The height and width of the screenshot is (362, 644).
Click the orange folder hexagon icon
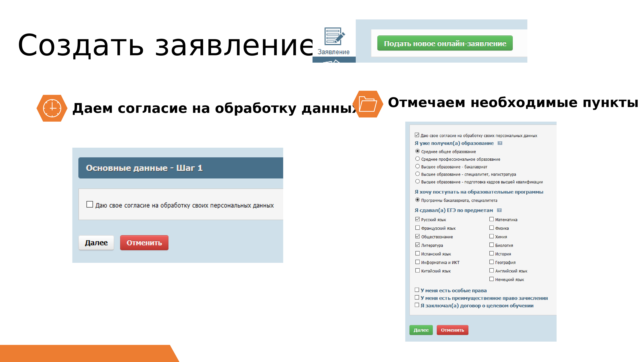click(x=368, y=104)
